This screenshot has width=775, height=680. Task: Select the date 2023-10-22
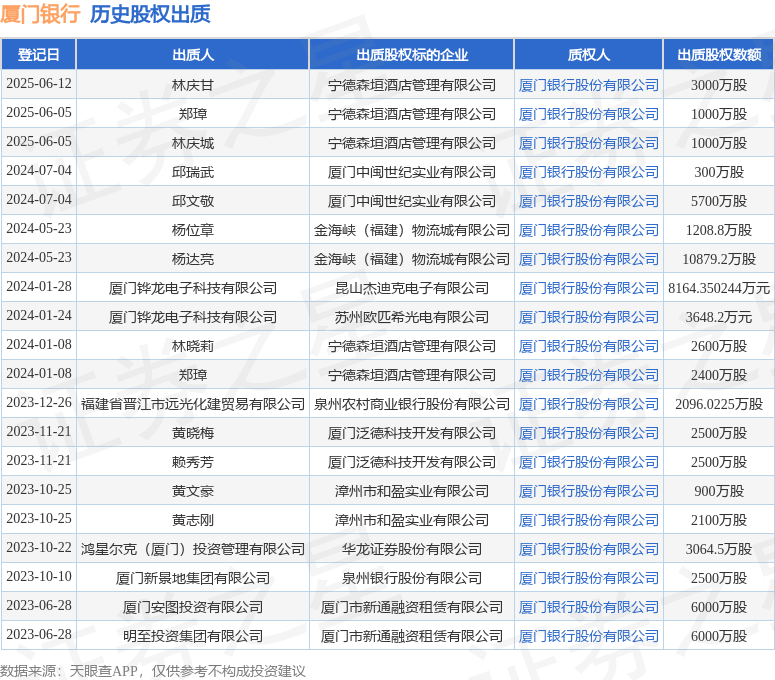[x=39, y=547]
